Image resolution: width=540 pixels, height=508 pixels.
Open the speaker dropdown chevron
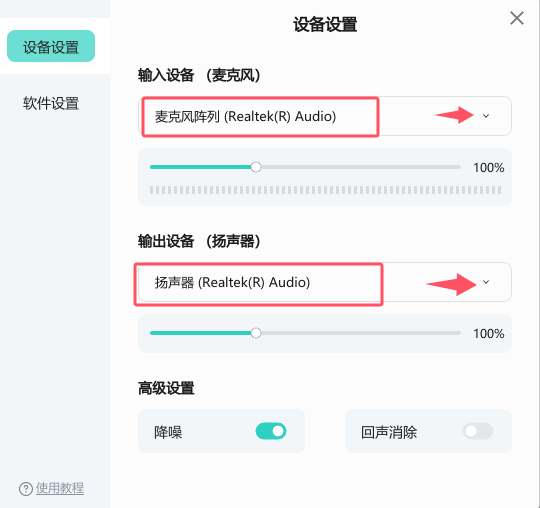(486, 282)
